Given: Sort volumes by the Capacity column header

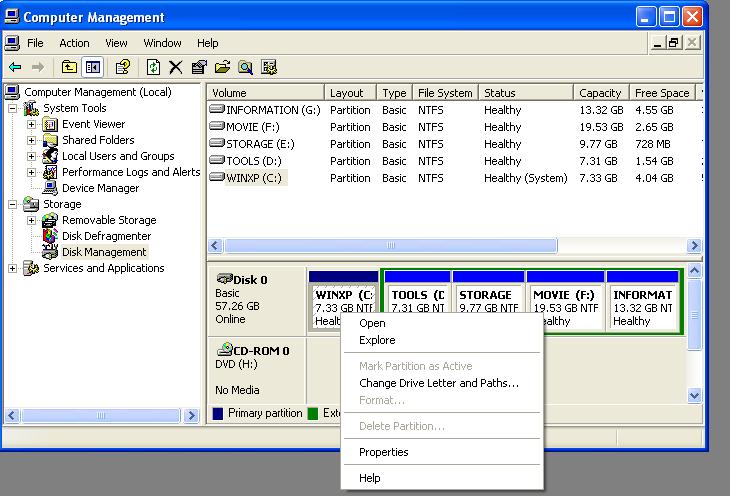Looking at the screenshot, I should [x=600, y=93].
